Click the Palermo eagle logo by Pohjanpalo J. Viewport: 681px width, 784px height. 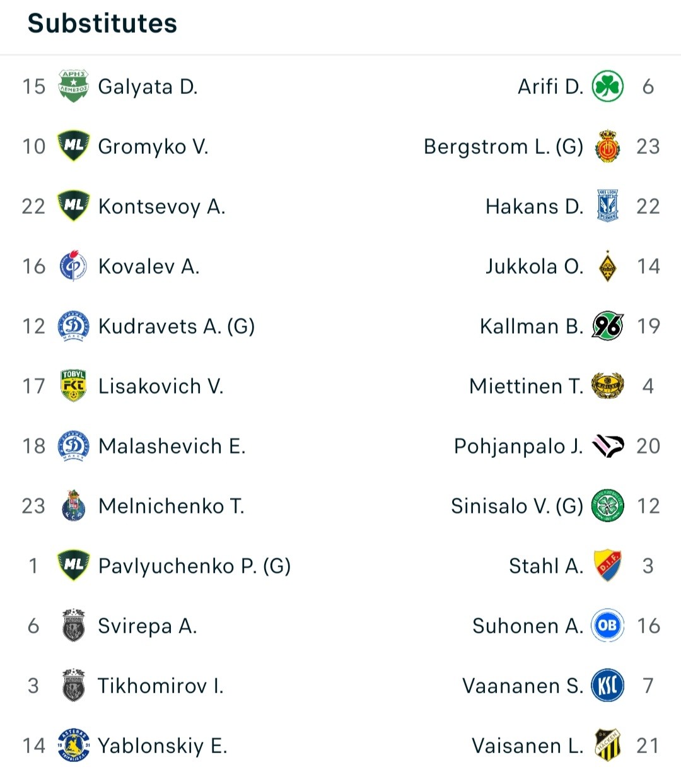point(608,446)
